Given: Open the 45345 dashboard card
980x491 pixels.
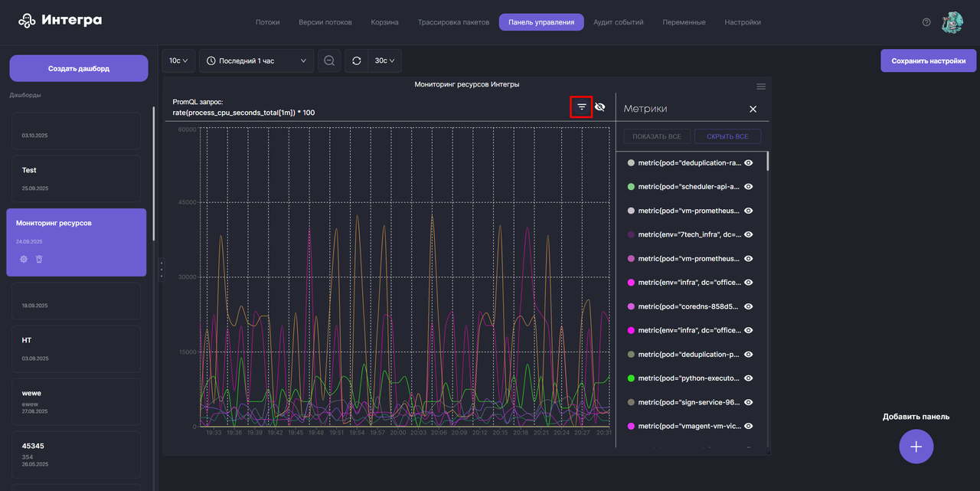Looking at the screenshot, I should (77, 454).
